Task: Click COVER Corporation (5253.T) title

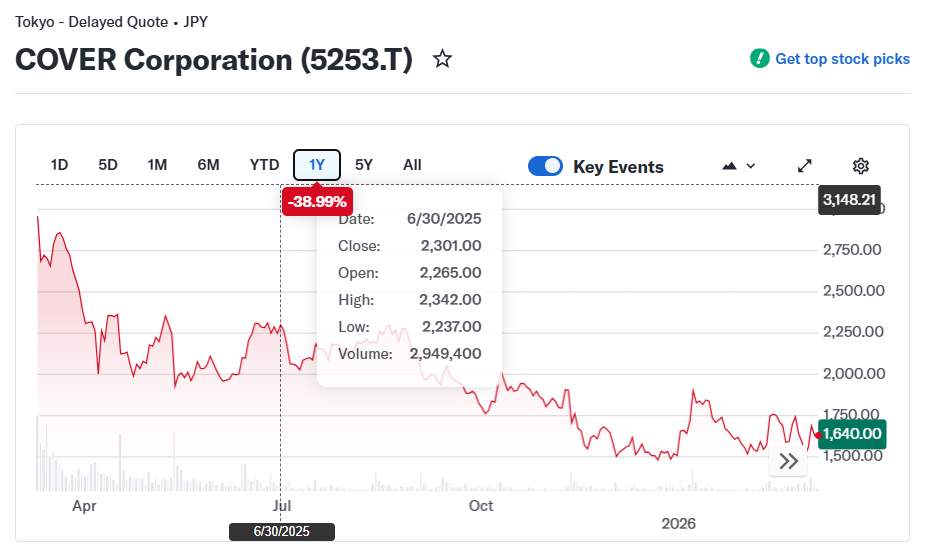Action: [214, 60]
